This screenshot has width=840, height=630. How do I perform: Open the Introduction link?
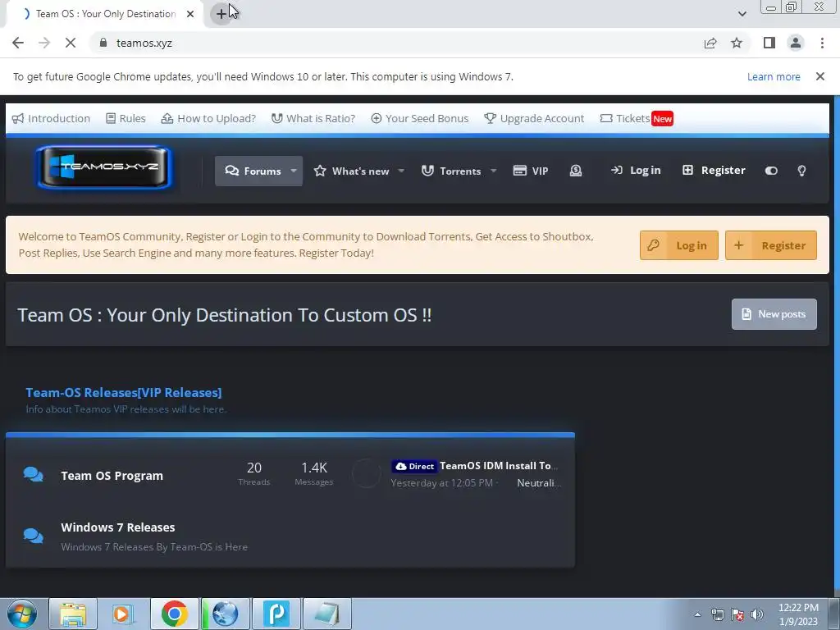[x=51, y=118]
